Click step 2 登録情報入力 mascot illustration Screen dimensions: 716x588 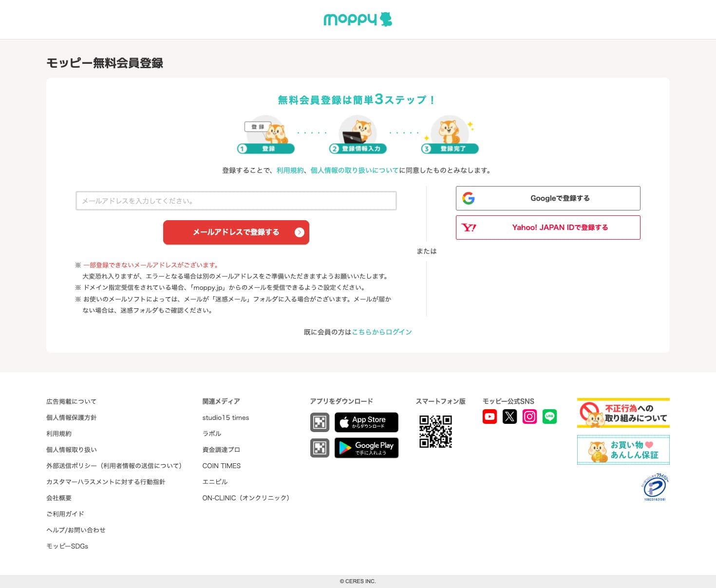358,134
